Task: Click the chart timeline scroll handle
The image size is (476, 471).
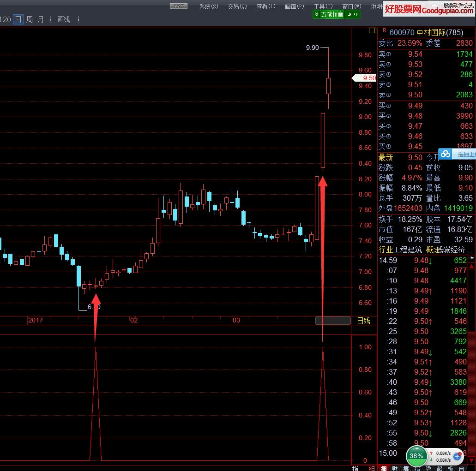Action: (x=332, y=321)
